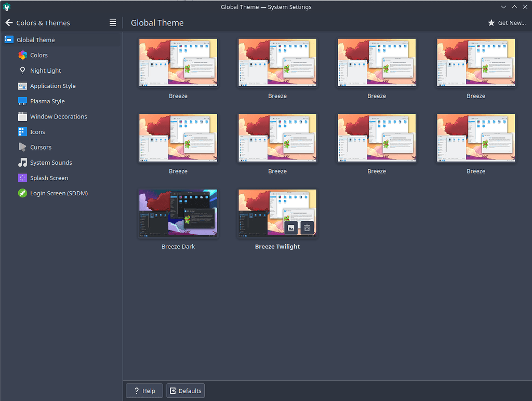This screenshot has width=532, height=401.
Task: Click the star icon next to Get New
Action: coord(491,22)
